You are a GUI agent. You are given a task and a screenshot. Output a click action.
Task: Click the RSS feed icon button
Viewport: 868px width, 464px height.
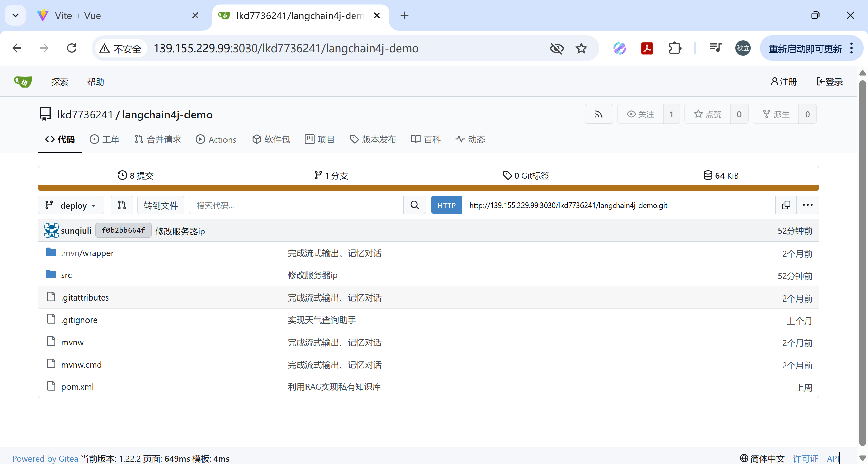click(x=598, y=114)
